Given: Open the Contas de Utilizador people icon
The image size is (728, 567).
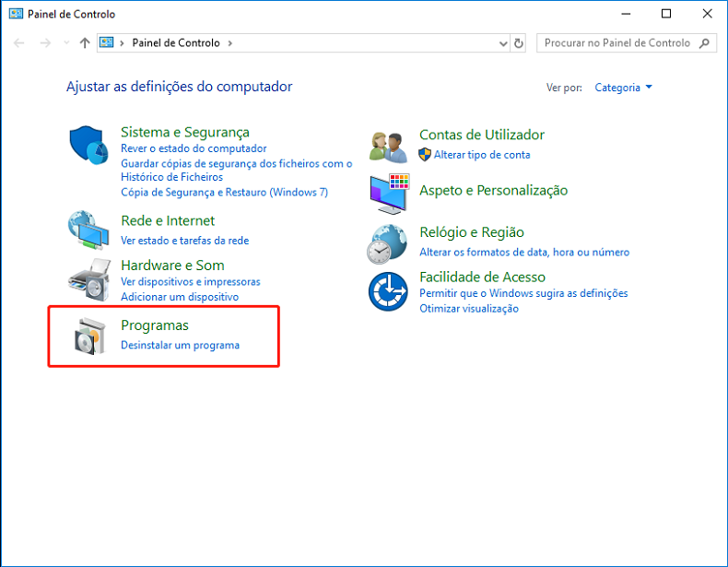Looking at the screenshot, I should (388, 148).
